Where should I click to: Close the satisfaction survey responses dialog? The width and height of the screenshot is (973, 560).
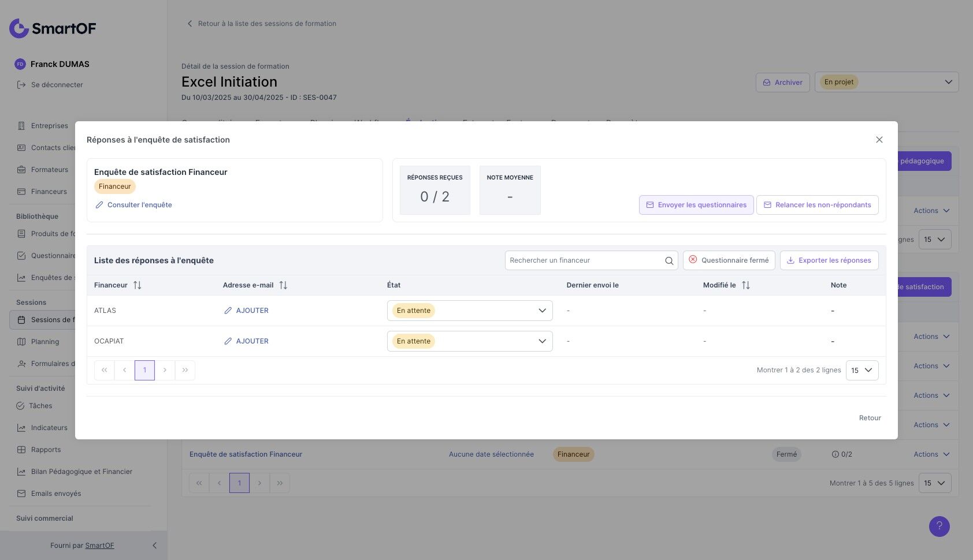pos(879,140)
